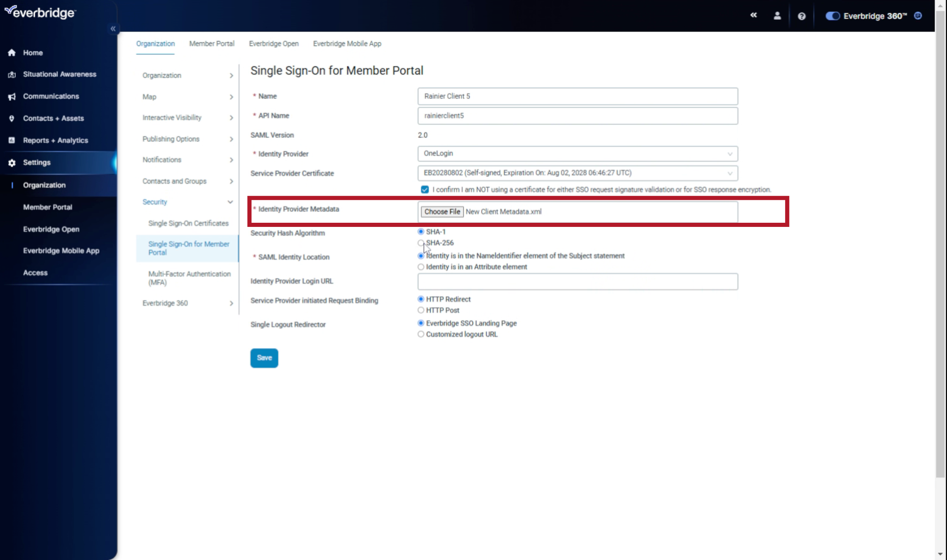Switch to the Everbridge Open tab

pyautogui.click(x=274, y=44)
